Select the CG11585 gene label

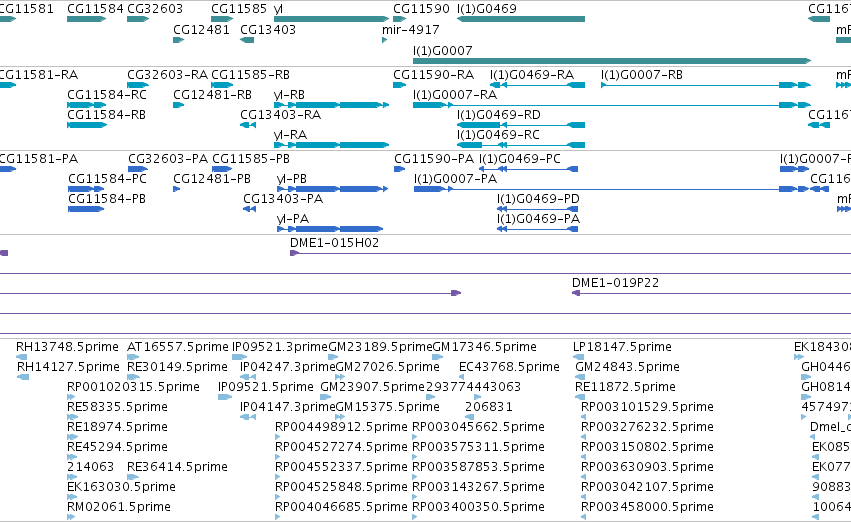click(239, 9)
